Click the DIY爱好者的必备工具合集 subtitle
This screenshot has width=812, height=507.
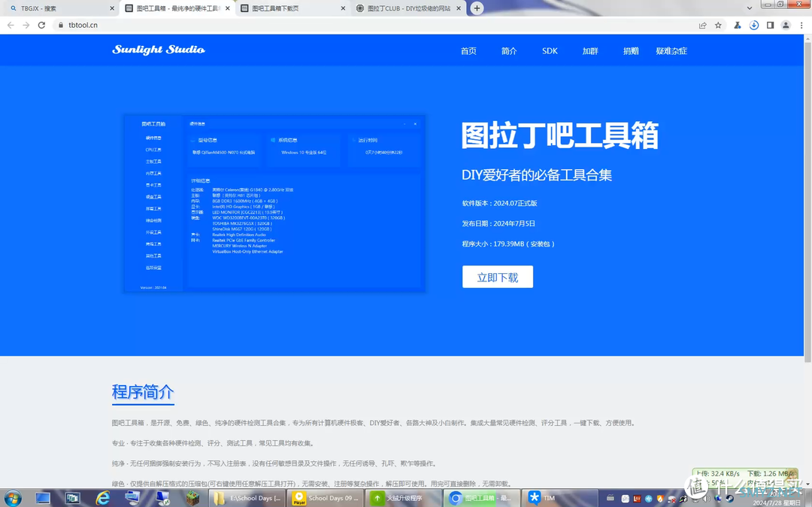537,175
